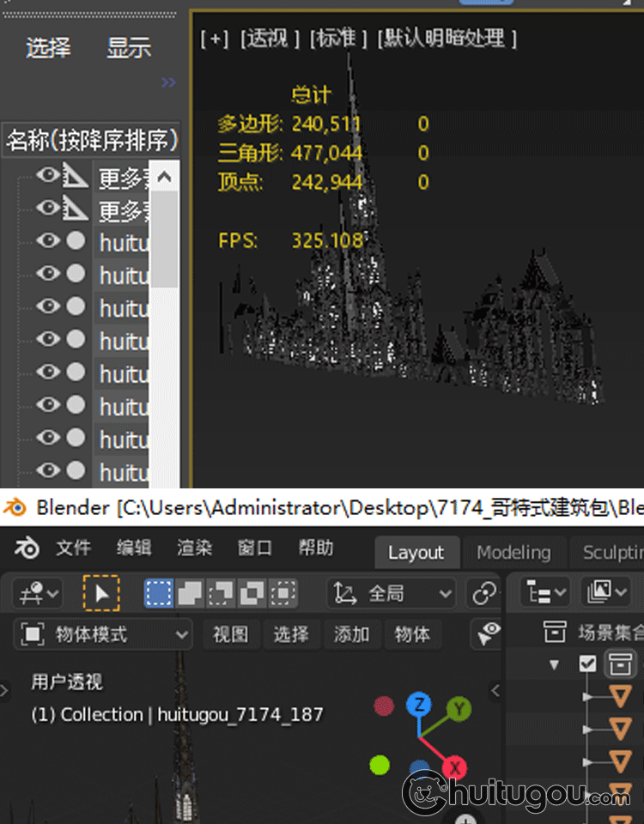Switch to the Modeling workspace tab
This screenshot has height=824, width=644.
click(513, 552)
